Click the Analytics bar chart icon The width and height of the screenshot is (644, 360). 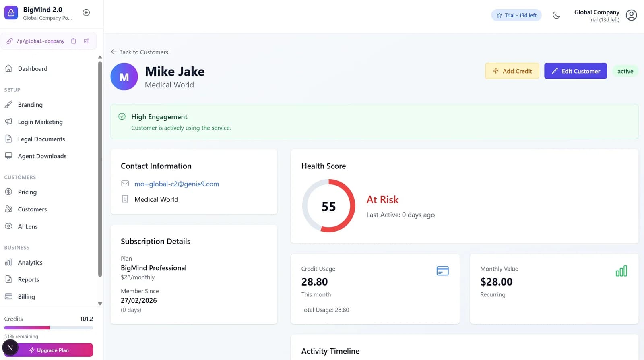(x=8, y=262)
